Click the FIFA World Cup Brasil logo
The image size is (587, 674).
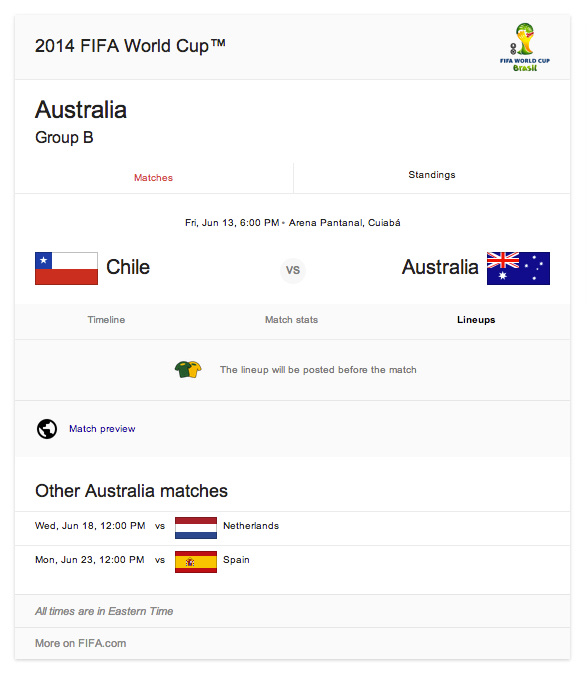(525, 47)
